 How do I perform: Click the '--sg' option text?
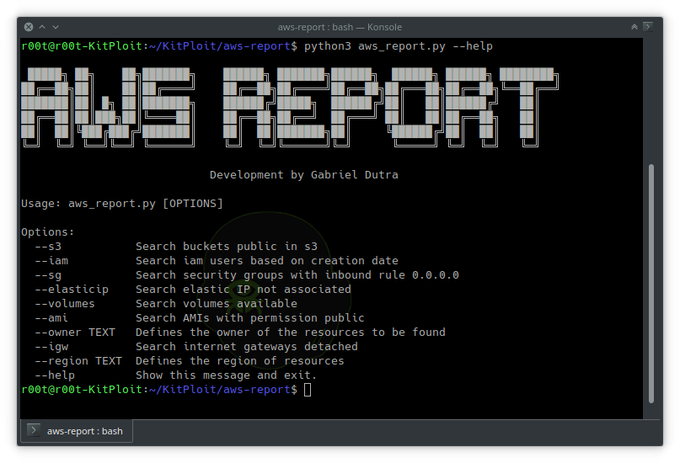pos(48,275)
